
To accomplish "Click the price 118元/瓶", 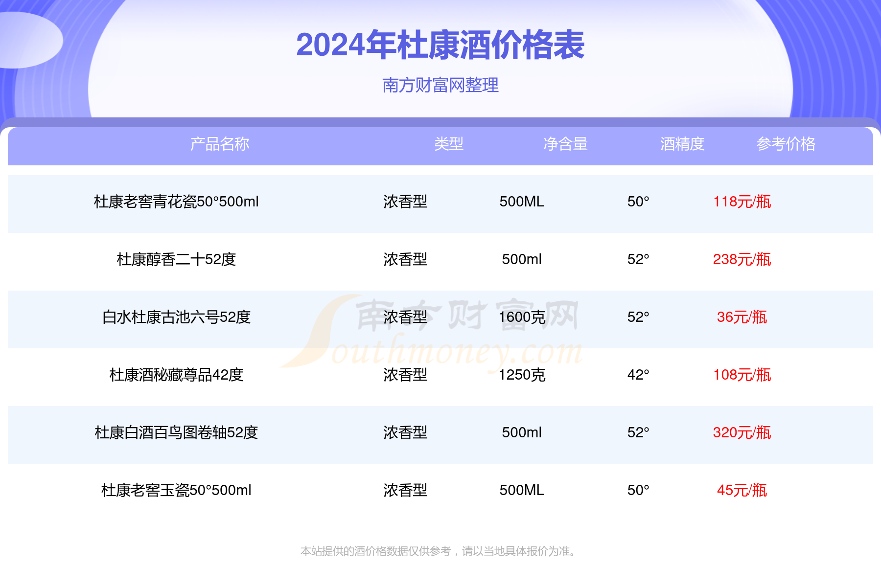I will [742, 202].
